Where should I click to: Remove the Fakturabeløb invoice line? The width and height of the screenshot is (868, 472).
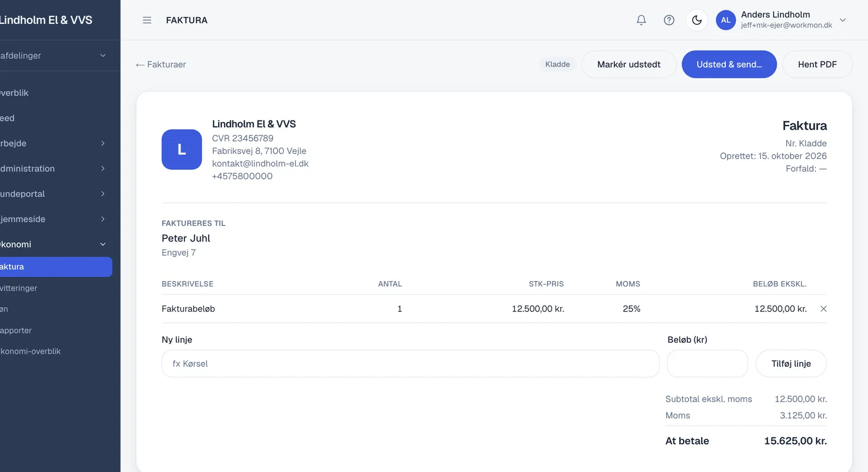(824, 309)
